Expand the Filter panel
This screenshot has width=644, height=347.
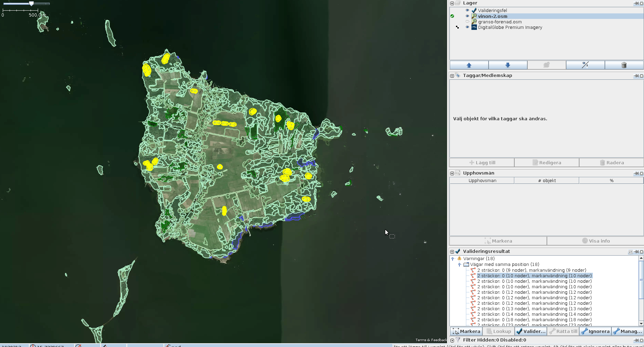[x=452, y=340]
